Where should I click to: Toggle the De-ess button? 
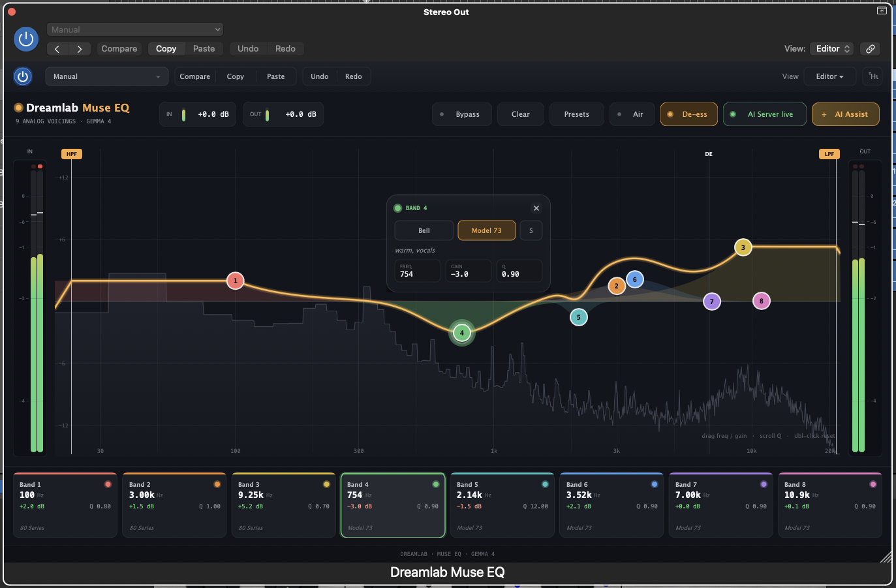(688, 114)
